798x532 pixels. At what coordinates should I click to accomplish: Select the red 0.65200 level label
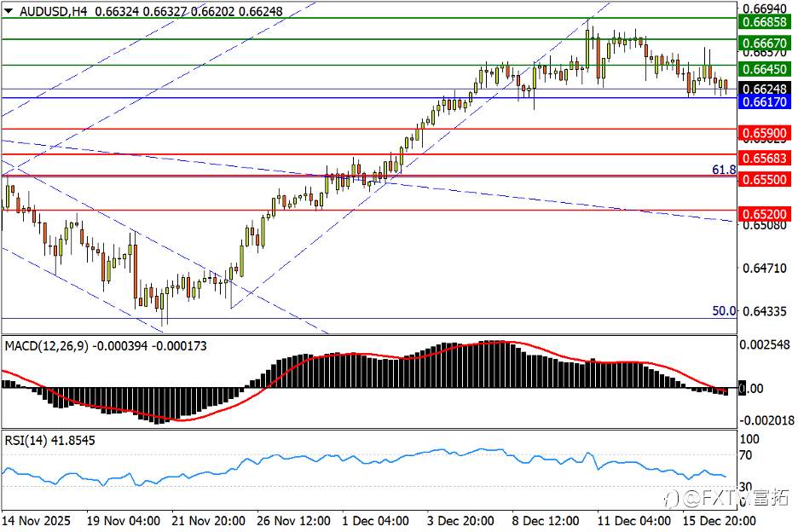[x=765, y=214]
